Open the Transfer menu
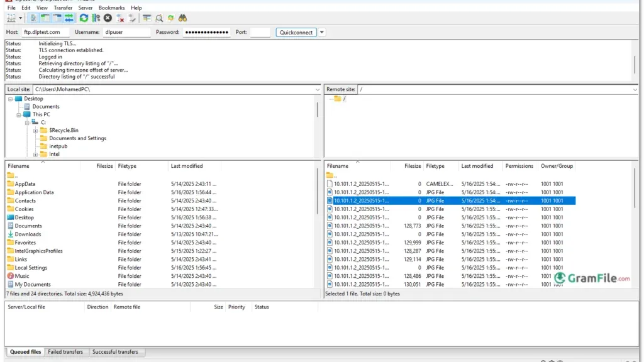Image resolution: width=644 pixels, height=362 pixels. point(63,8)
